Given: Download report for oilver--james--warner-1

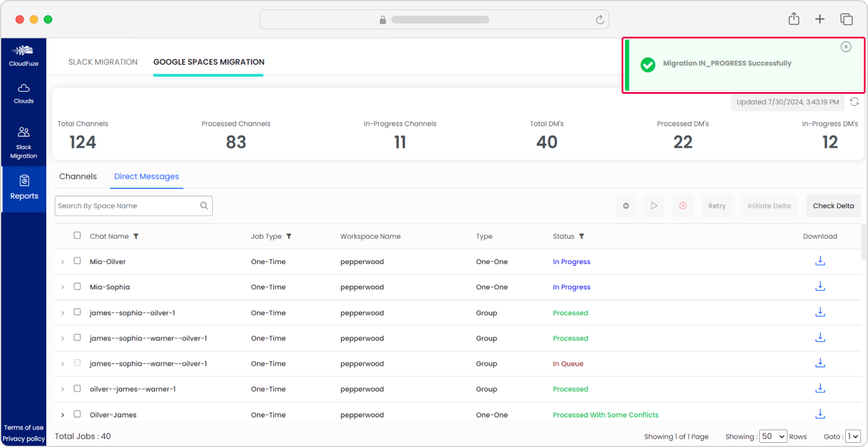Looking at the screenshot, I should (820, 389).
